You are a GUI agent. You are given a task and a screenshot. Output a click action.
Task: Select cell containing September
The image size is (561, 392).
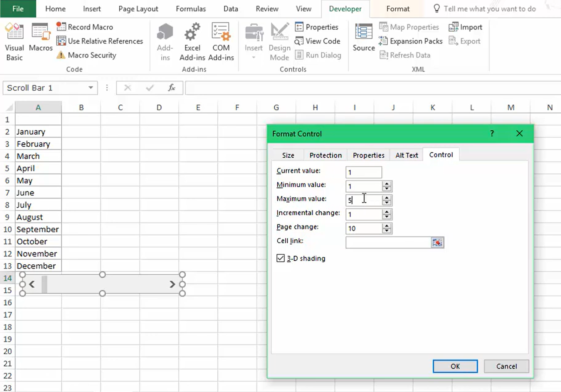click(x=38, y=229)
